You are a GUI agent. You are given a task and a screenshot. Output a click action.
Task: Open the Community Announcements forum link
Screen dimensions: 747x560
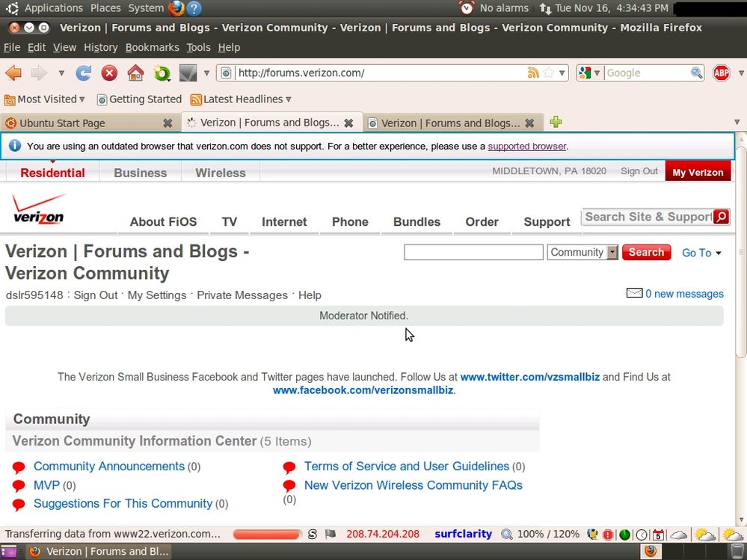point(109,467)
